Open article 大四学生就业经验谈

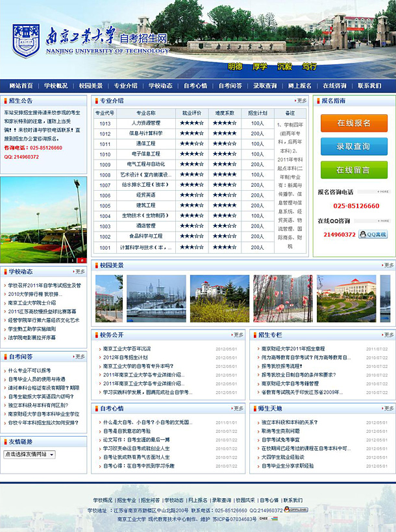[x=283, y=457]
